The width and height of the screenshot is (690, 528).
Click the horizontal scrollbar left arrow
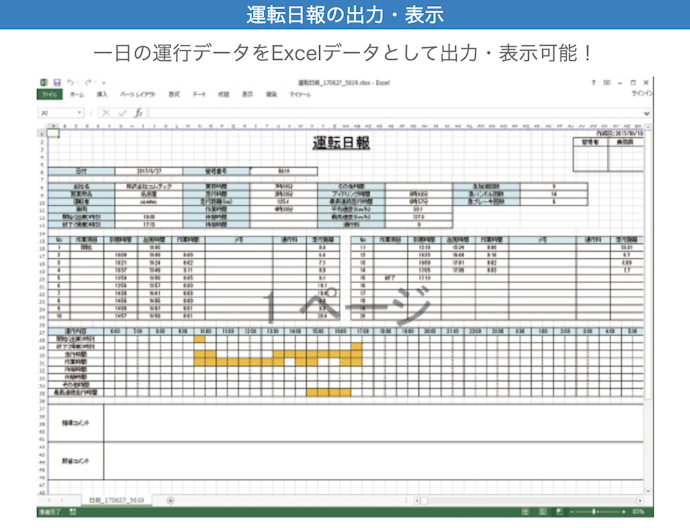pos(417,500)
